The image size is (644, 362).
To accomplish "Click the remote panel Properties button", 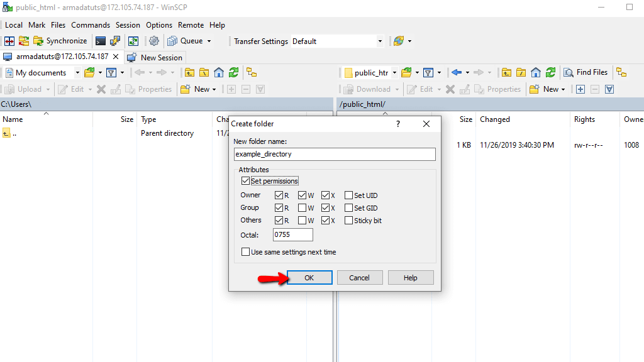I will click(497, 89).
